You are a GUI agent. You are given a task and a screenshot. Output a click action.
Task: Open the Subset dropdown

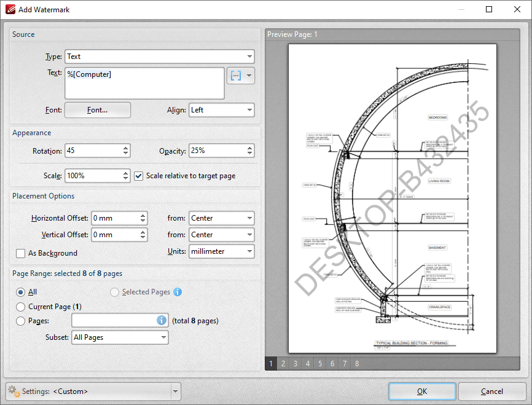point(165,337)
